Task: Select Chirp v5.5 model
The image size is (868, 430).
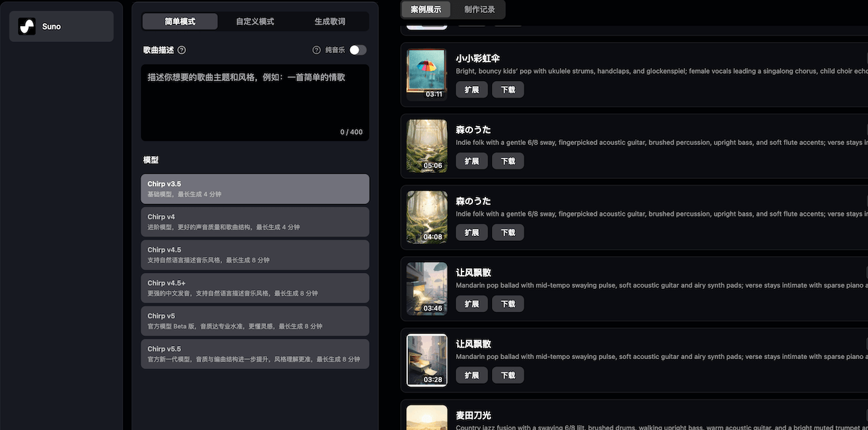Action: [255, 354]
